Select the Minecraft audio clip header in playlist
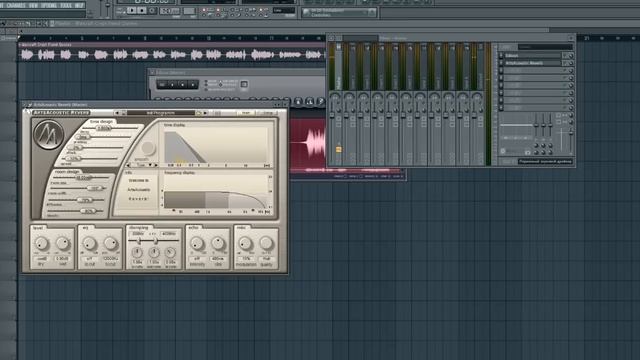The width and height of the screenshot is (640, 360). tap(171, 44)
